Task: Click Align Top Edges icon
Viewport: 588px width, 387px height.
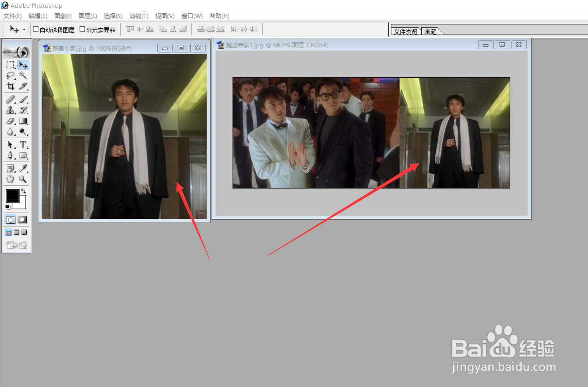Action: point(130,29)
